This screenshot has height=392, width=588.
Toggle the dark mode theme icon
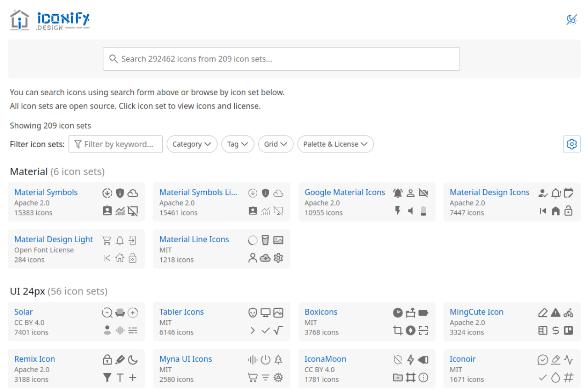[571, 20]
